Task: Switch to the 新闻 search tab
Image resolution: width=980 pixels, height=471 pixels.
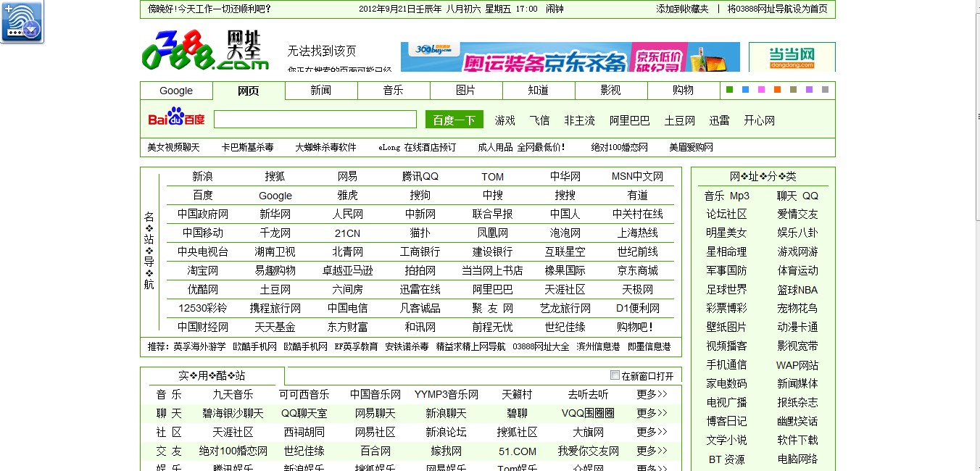Action: tap(321, 91)
